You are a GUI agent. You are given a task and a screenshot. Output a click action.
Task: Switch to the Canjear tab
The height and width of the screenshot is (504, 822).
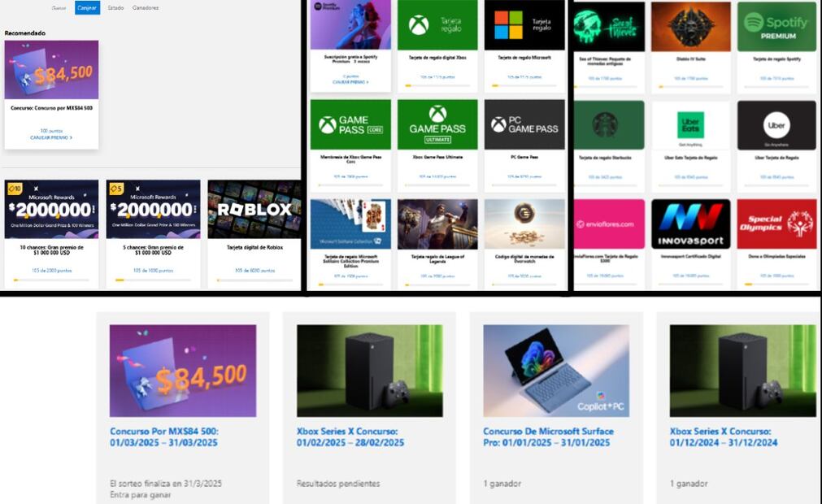pos(87,7)
